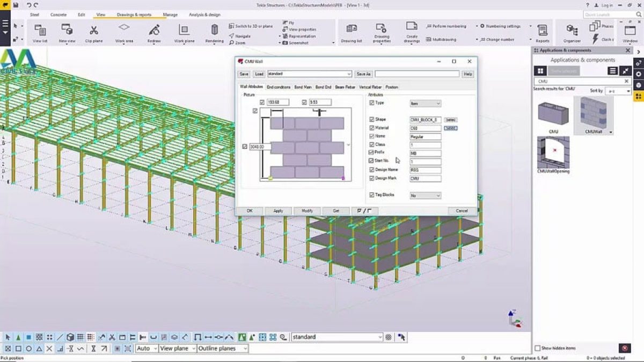This screenshot has height=362, width=644.
Task: Toggle the Type attribute checkbox
Action: [371, 103]
